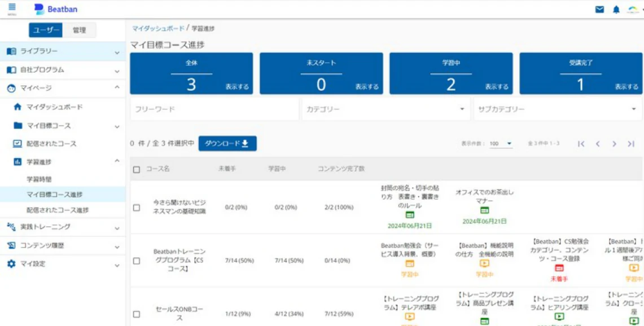This screenshot has height=326, width=644.
Task: Collapse the 学習進捗 submenu chevron
Action: click(117, 161)
